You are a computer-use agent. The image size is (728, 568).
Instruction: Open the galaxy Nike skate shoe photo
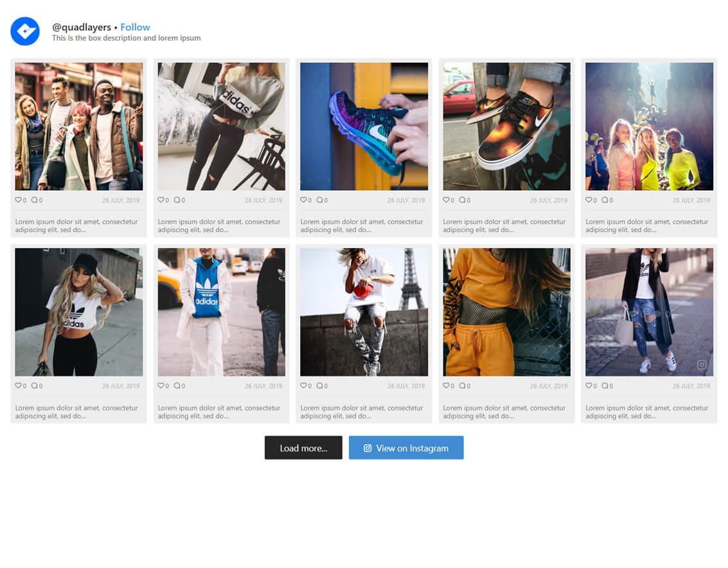pos(506,127)
